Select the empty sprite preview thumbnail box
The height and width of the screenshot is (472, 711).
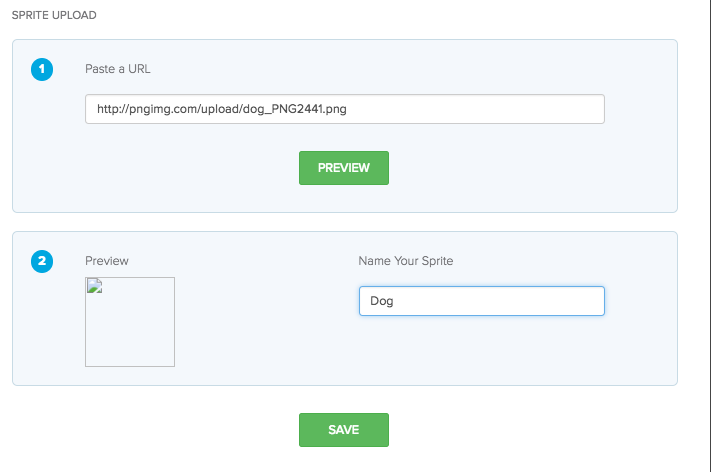pos(130,322)
